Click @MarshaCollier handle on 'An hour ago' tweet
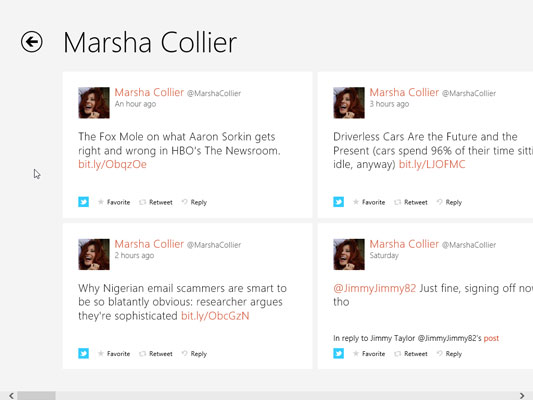Screen dimensions: 533x400 click(x=214, y=93)
